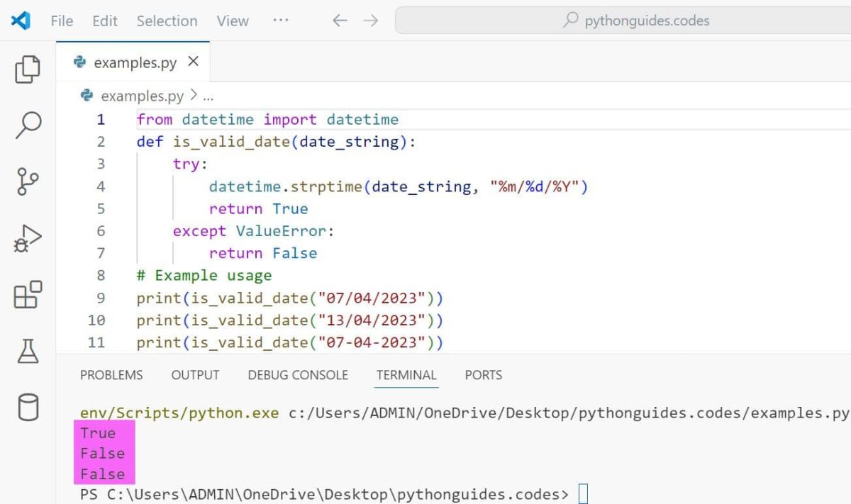Select the examples.py editor tab

[x=133, y=62]
